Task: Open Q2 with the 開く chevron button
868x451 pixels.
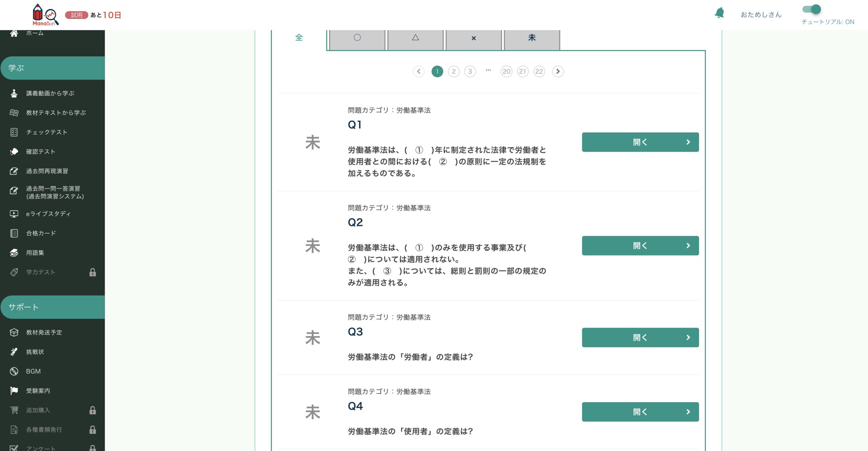Action: click(640, 246)
